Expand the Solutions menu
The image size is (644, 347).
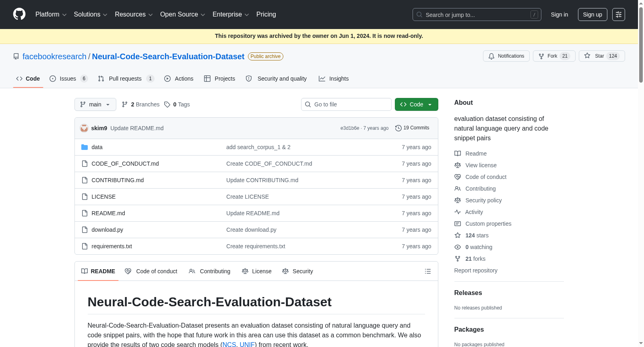click(91, 15)
